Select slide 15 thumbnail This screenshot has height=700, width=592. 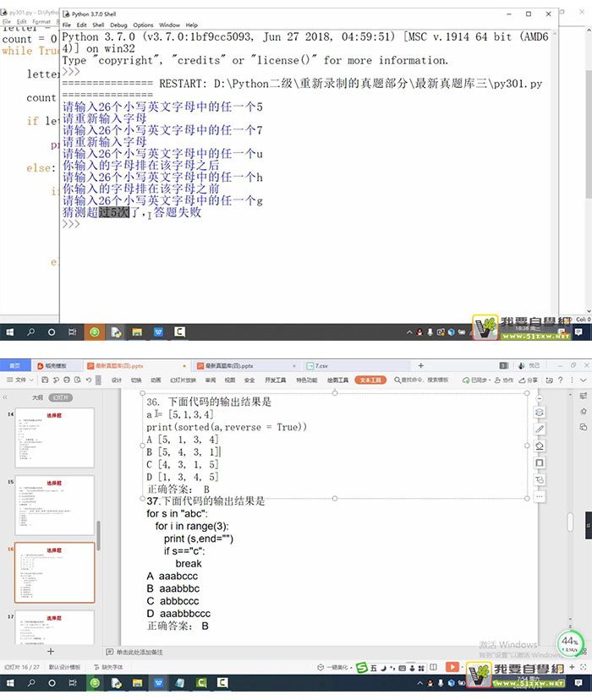tap(54, 506)
